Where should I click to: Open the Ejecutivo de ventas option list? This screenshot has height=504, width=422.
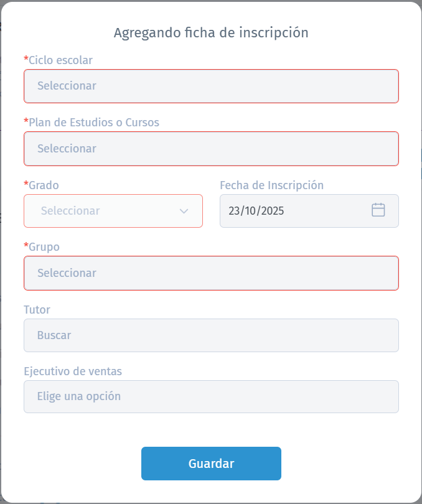pos(211,396)
